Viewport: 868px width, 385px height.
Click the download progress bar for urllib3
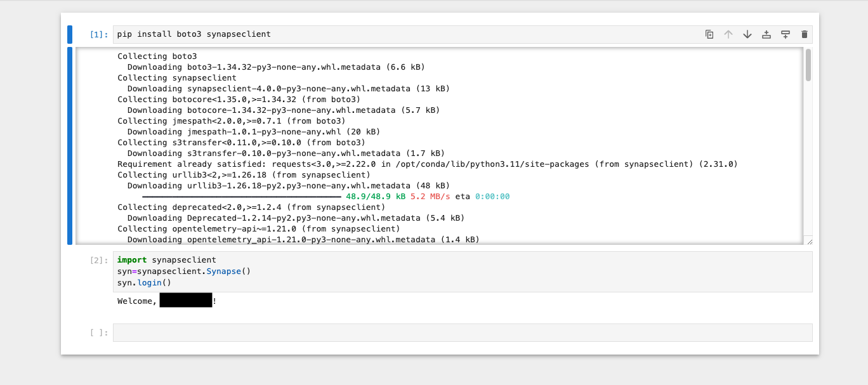241,197
